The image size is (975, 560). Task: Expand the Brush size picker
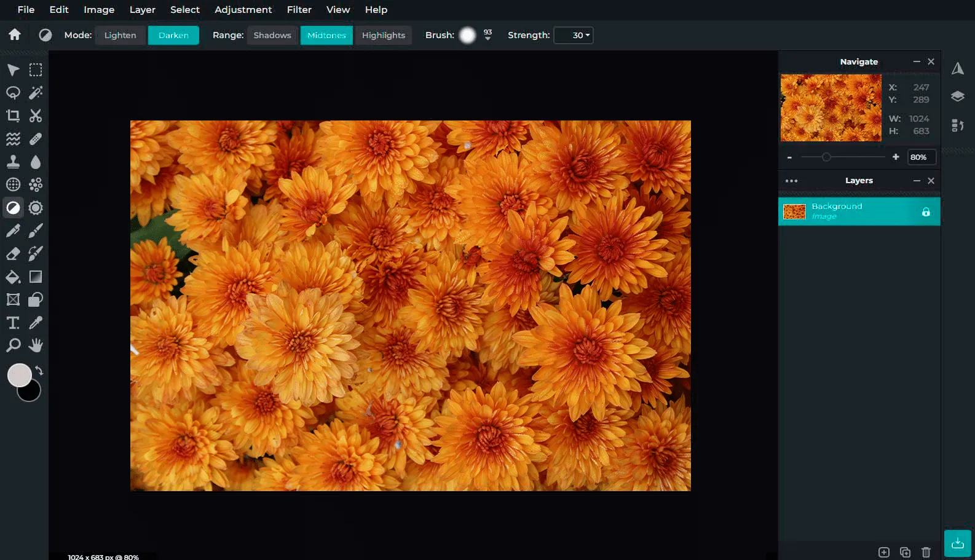pyautogui.click(x=487, y=38)
